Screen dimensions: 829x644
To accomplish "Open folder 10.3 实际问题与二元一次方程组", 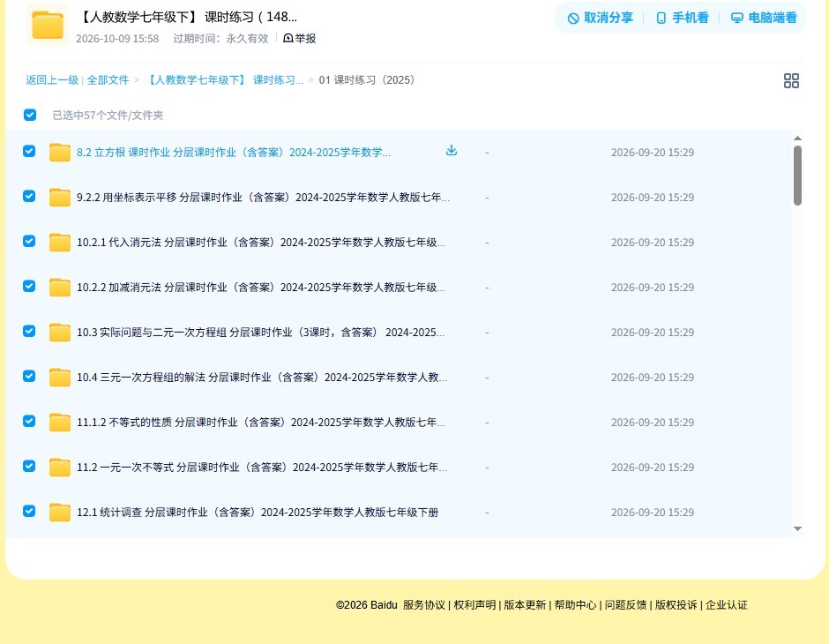I will pos(261,332).
